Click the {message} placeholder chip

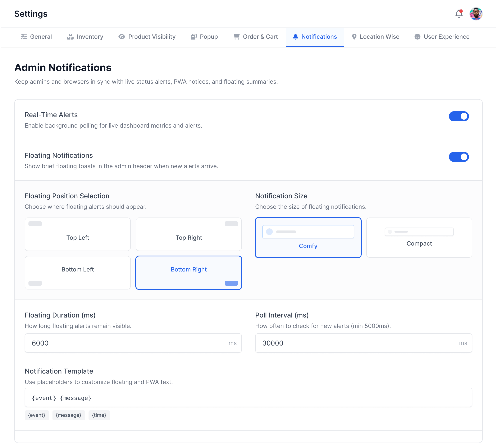(x=69, y=415)
